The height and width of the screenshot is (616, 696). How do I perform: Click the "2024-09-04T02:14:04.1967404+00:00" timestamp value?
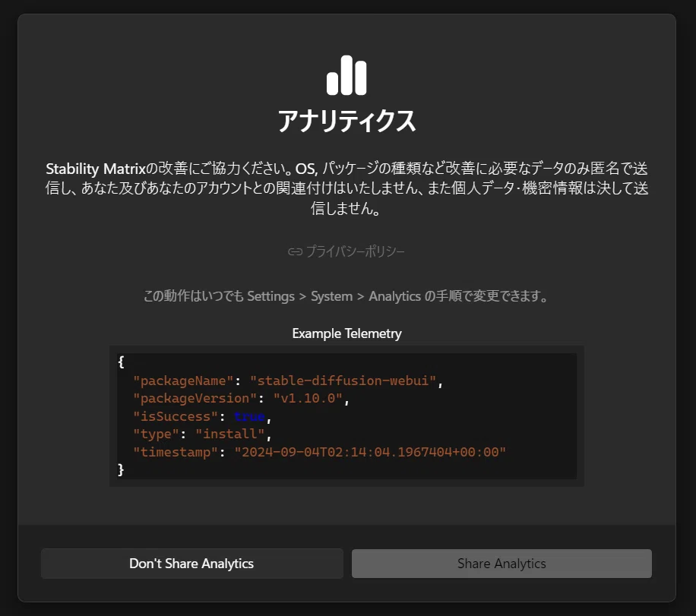(370, 452)
